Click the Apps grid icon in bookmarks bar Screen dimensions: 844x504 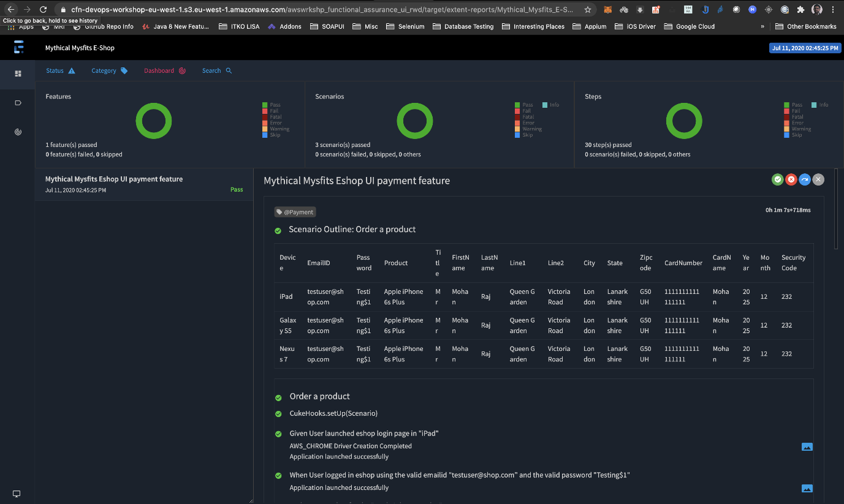click(10, 26)
